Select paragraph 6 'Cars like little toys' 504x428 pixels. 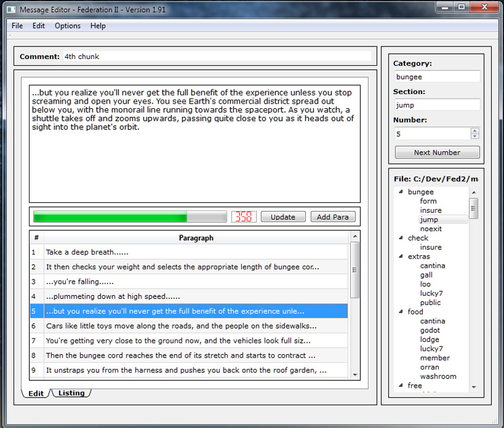[189, 326]
